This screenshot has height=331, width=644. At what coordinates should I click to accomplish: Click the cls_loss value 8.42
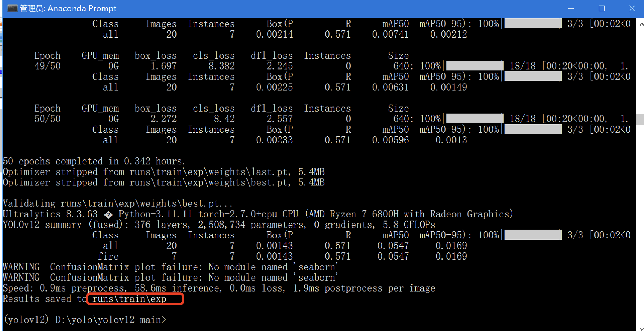[224, 119]
